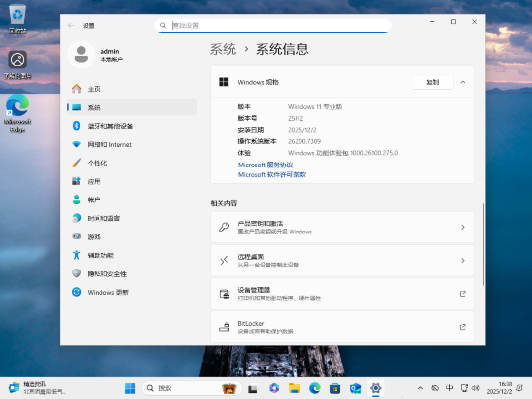This screenshot has width=532, height=399.
Task: Click the 复制 button
Action: [432, 82]
